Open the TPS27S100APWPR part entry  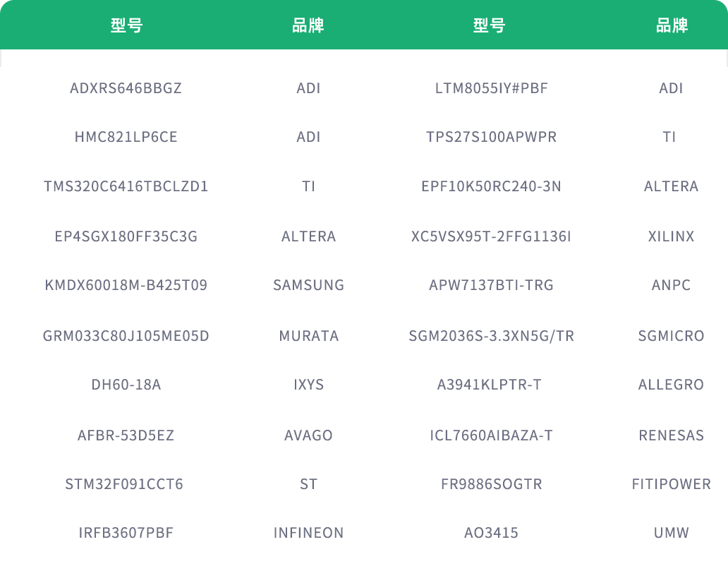pos(492,137)
